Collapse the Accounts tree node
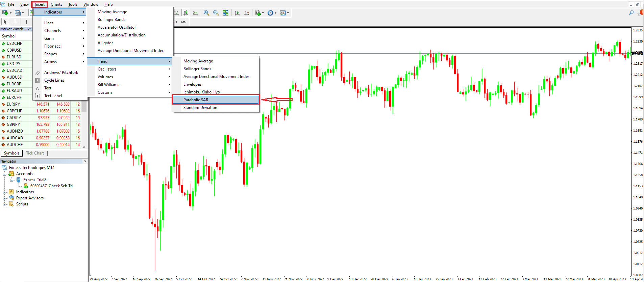 click(x=5, y=174)
